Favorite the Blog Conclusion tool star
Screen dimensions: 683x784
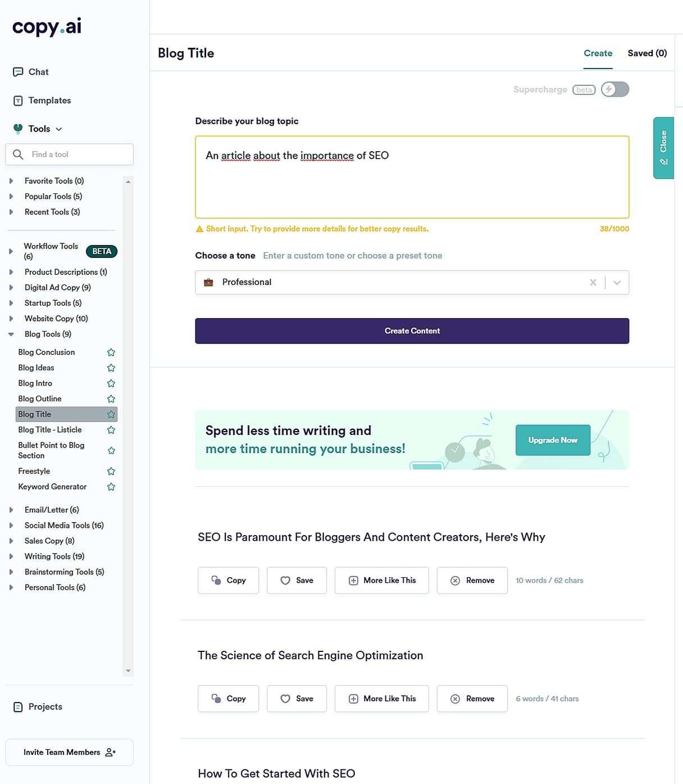coord(111,352)
